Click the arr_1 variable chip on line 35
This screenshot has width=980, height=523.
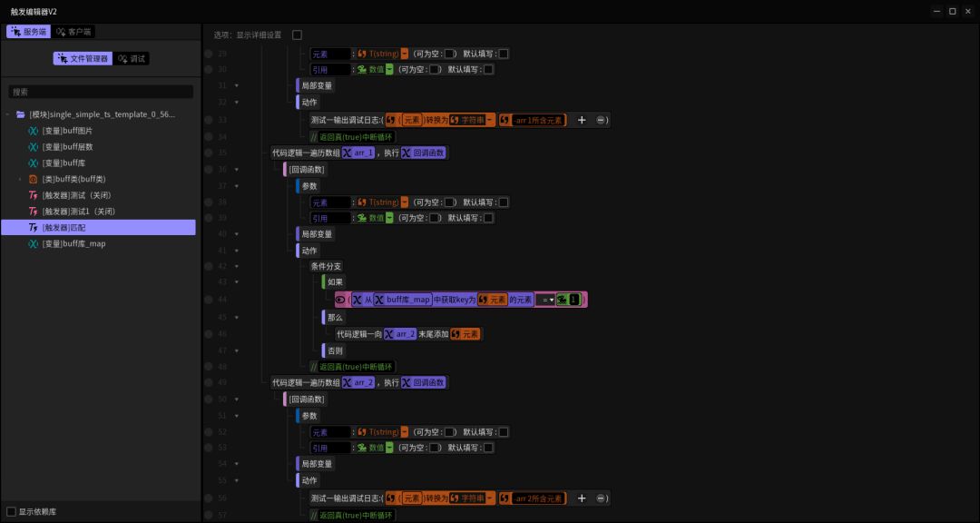(358, 153)
